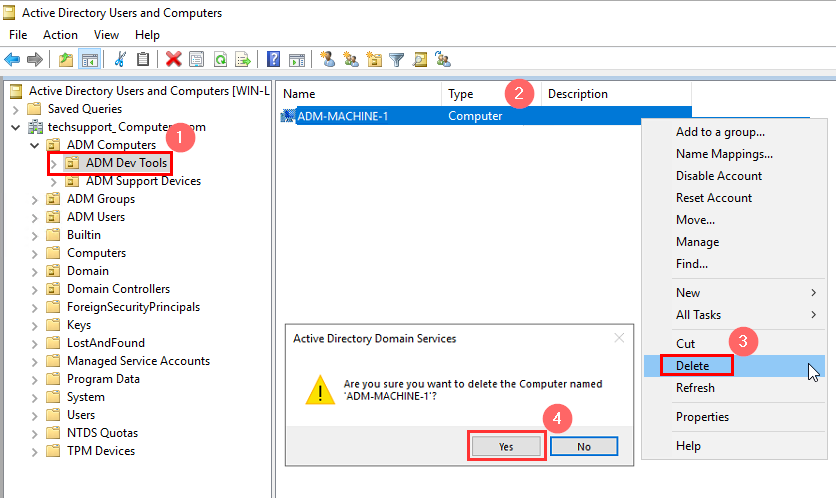Click the Refresh toolbar icon
The height and width of the screenshot is (498, 836).
click(x=219, y=59)
